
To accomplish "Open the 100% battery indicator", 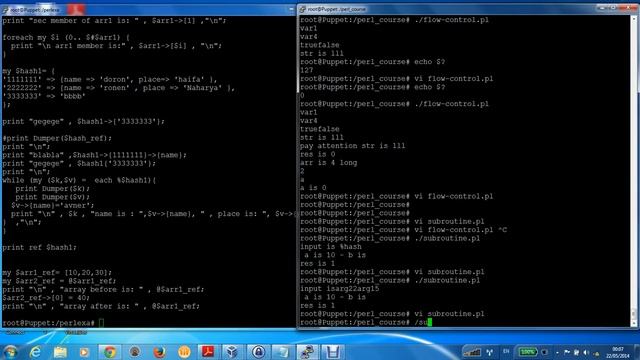I will 527,352.
